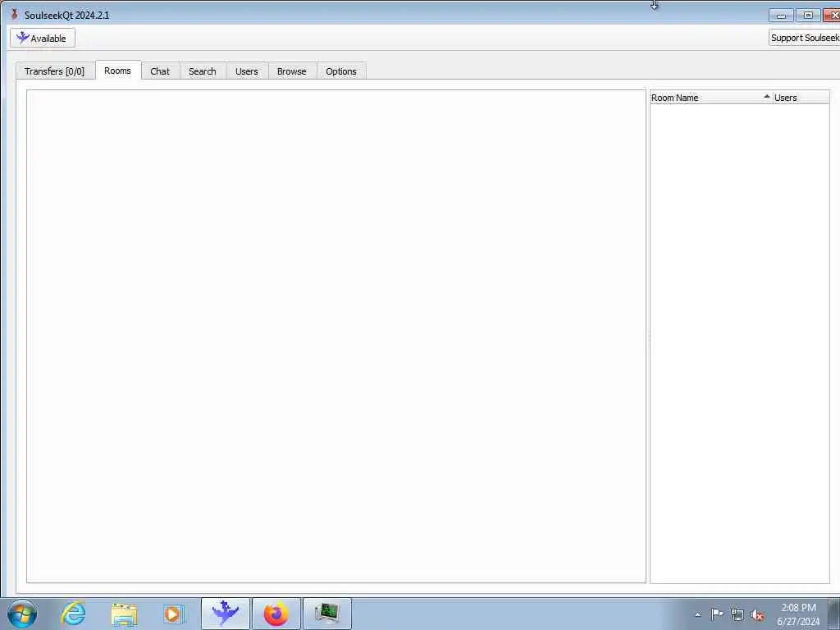Switch to the Chat tab
Viewport: 840px width, 630px height.
160,71
